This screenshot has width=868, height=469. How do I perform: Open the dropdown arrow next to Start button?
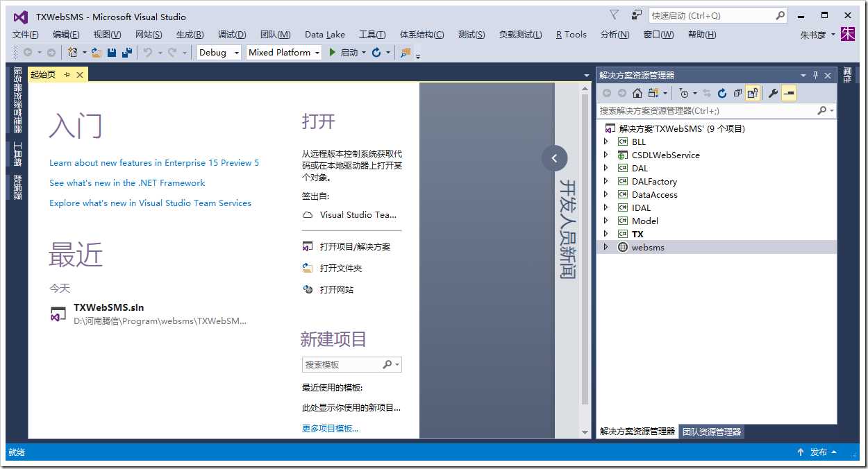364,52
